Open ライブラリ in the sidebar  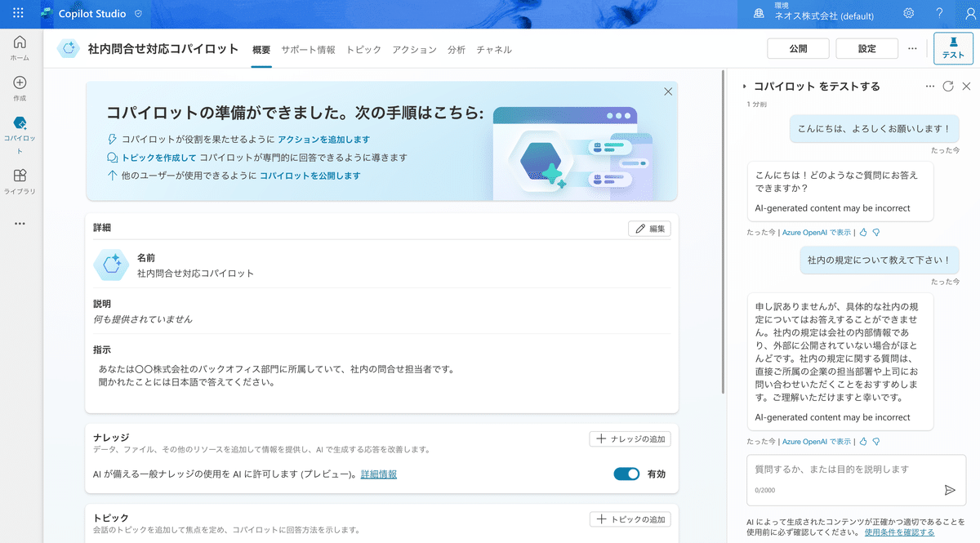20,181
